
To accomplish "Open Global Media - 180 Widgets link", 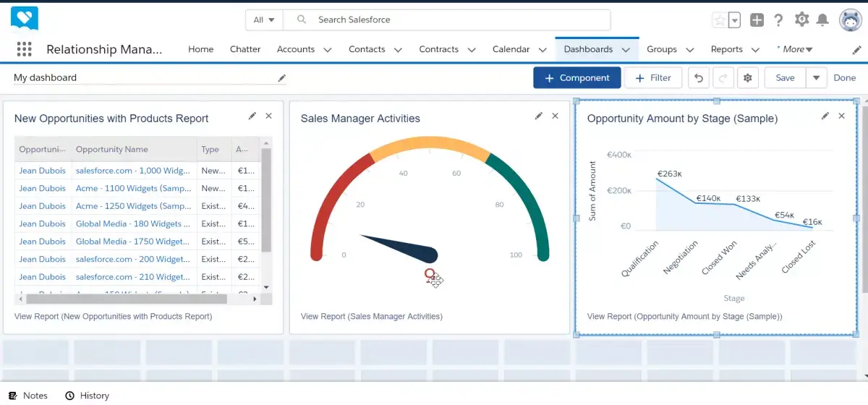I will 133,223.
